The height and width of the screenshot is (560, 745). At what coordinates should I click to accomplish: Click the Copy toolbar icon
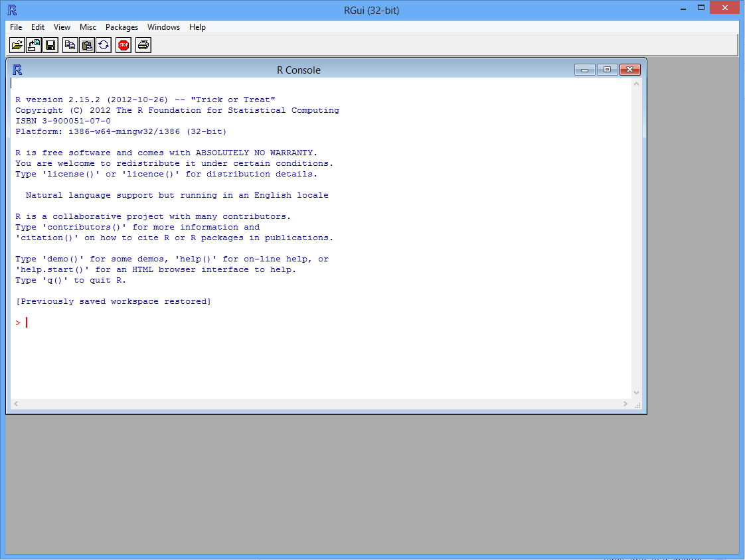click(x=70, y=45)
